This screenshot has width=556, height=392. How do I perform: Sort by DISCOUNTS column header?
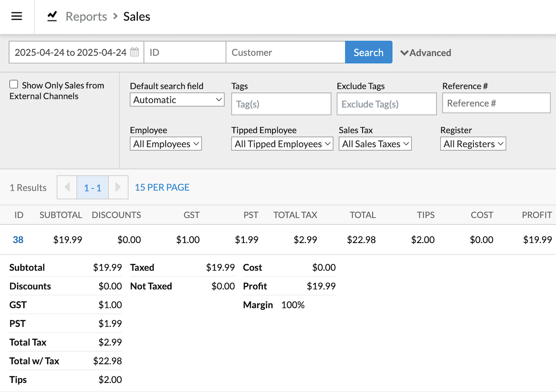pyautogui.click(x=116, y=215)
